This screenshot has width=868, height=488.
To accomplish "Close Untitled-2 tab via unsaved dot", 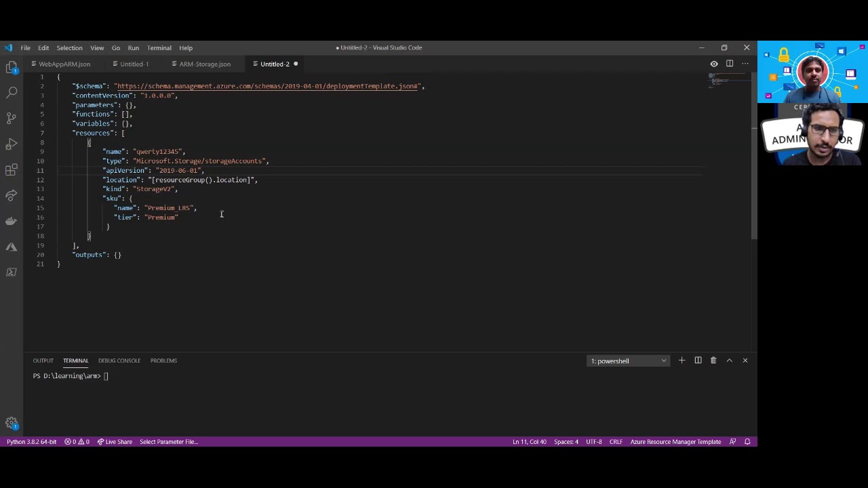I will [x=296, y=64].
